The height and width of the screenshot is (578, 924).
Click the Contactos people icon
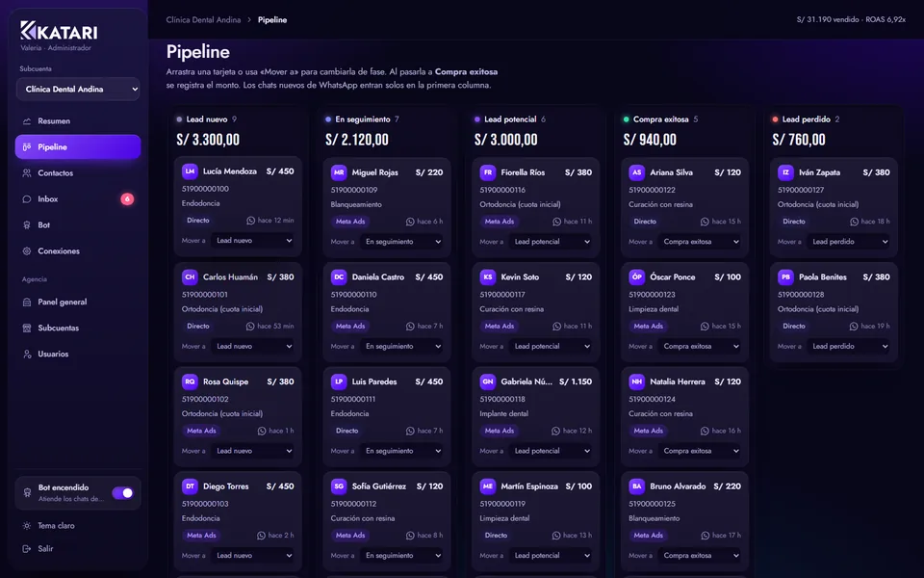[x=27, y=172]
